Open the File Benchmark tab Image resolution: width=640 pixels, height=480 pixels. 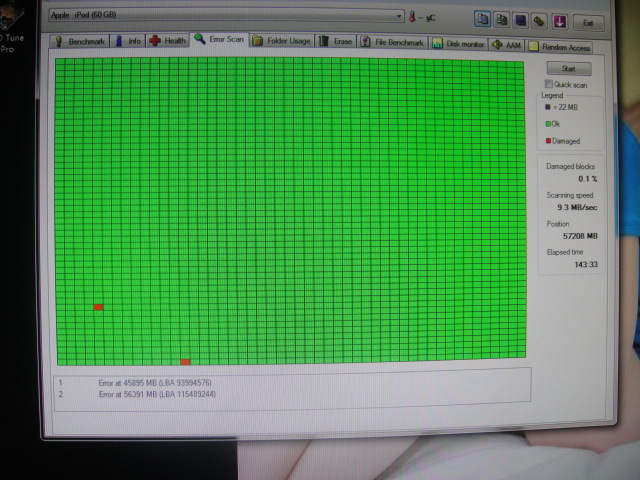(393, 43)
